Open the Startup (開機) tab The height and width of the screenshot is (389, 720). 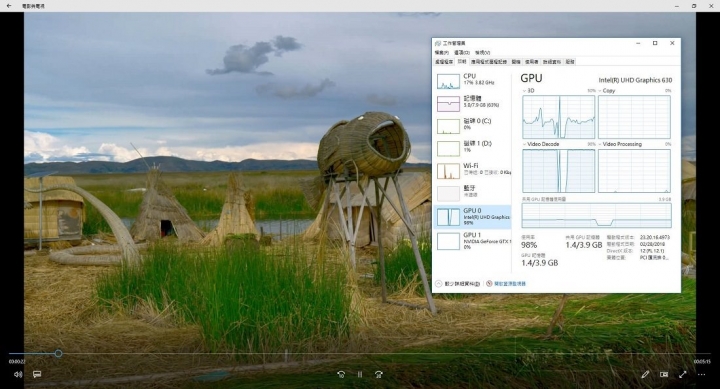coord(516,62)
